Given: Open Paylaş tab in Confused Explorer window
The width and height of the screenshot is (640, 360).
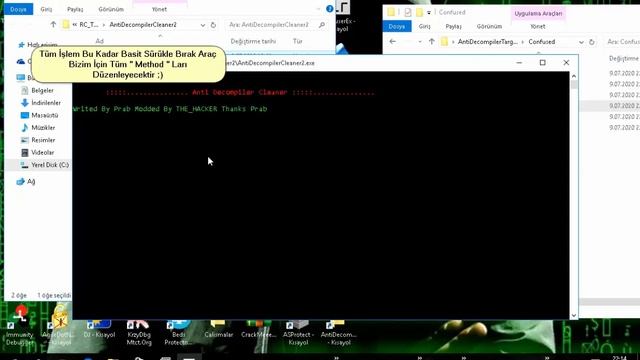Looking at the screenshot, I should click(453, 26).
